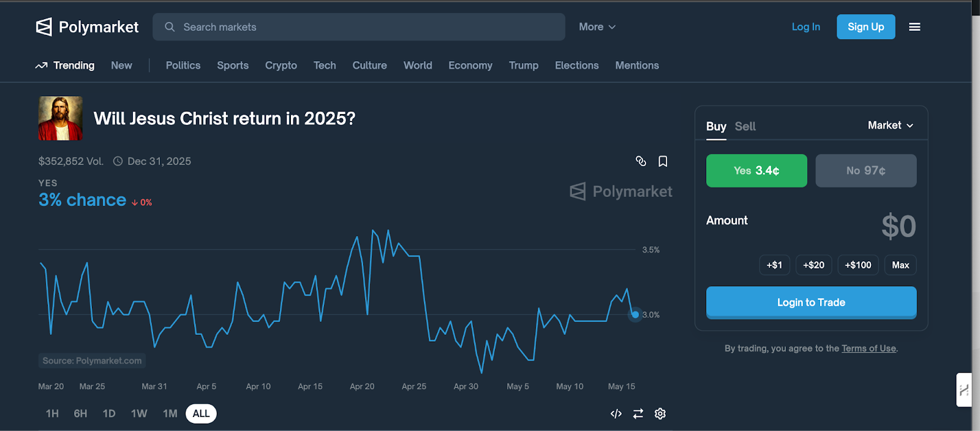Go to Tech category
This screenshot has width=980, height=431.
click(x=325, y=66)
